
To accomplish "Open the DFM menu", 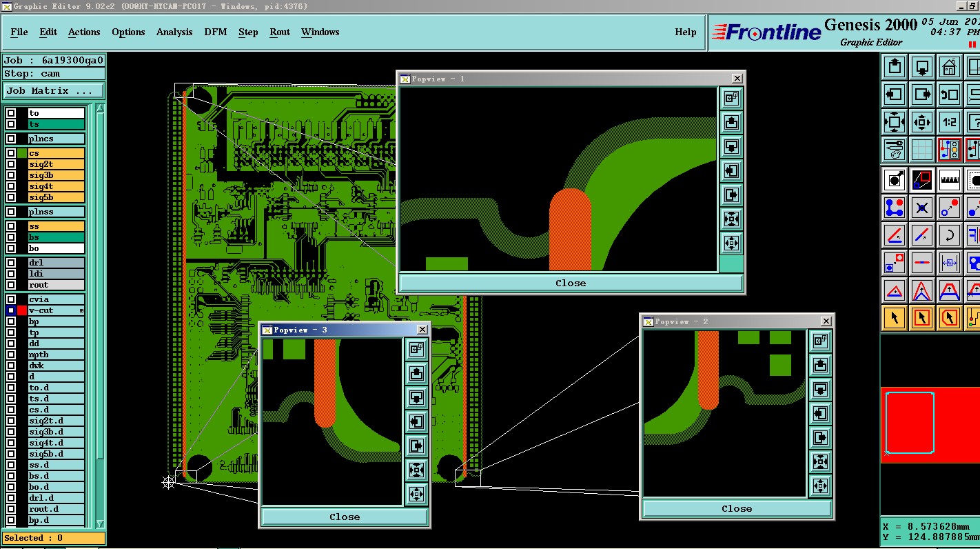I will click(215, 32).
